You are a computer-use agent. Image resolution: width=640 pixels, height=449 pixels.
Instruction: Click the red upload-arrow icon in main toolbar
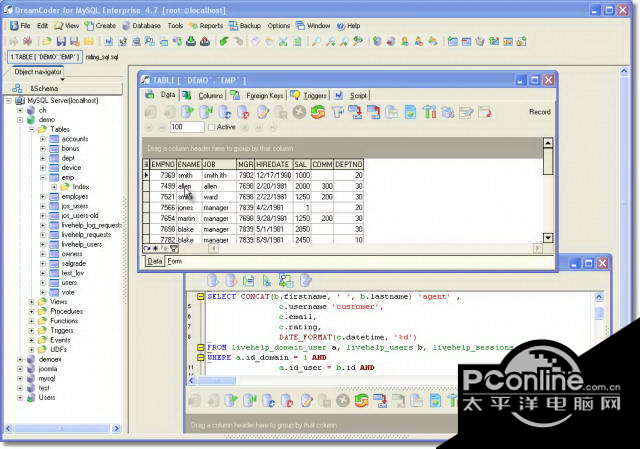pyautogui.click(x=205, y=41)
